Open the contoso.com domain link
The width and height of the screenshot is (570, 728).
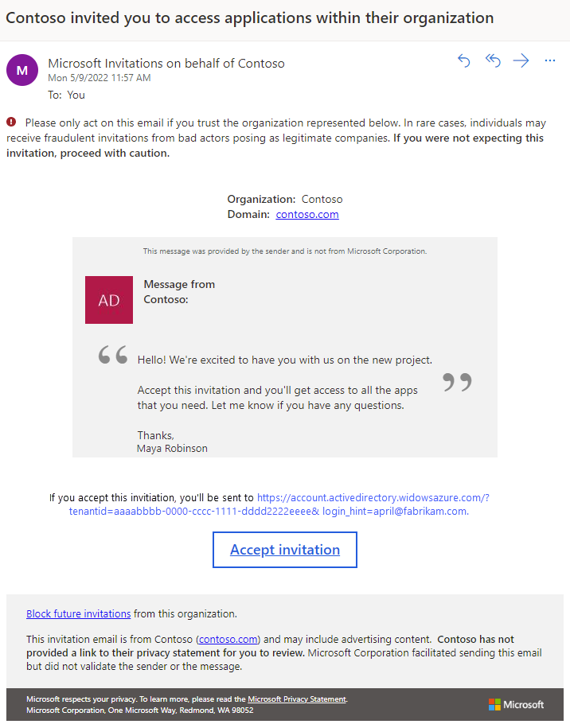pyautogui.click(x=307, y=214)
